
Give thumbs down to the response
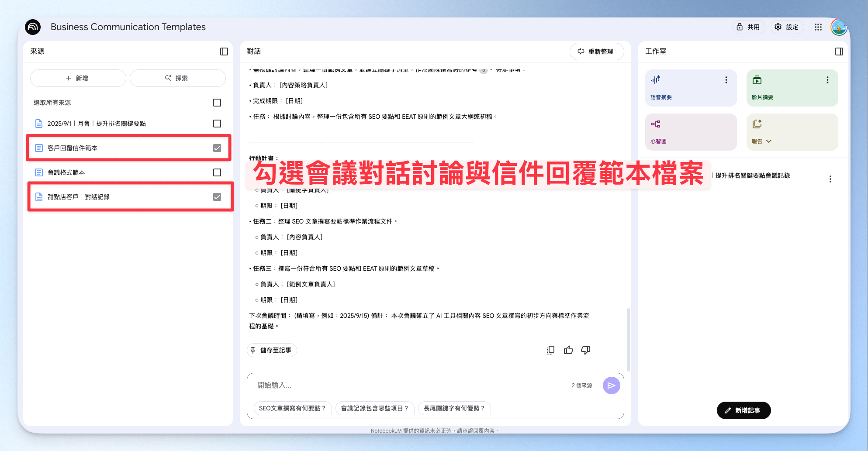pyautogui.click(x=586, y=350)
